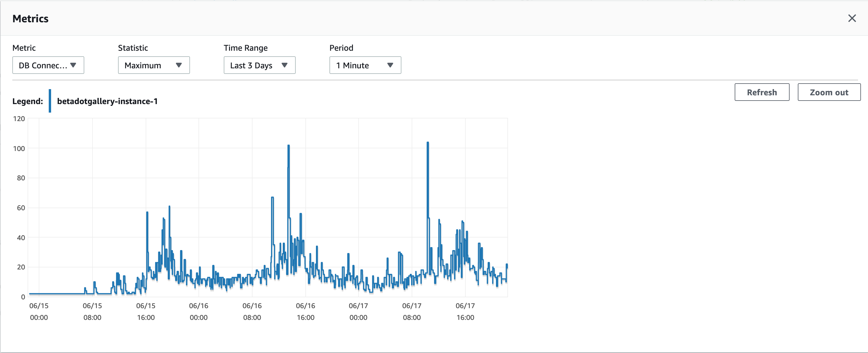Image resolution: width=868 pixels, height=353 pixels.
Task: Close the Metrics panel with the X icon
Action: 852,18
